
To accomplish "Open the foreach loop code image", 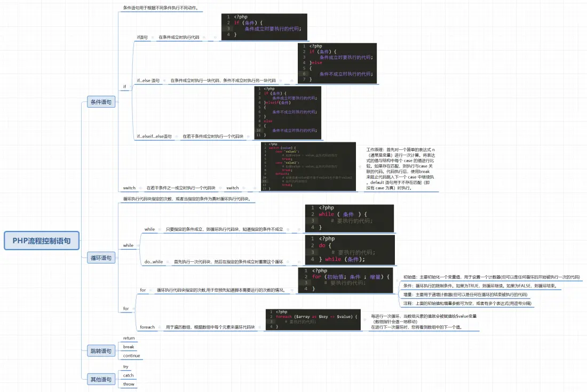I will 313,319.
